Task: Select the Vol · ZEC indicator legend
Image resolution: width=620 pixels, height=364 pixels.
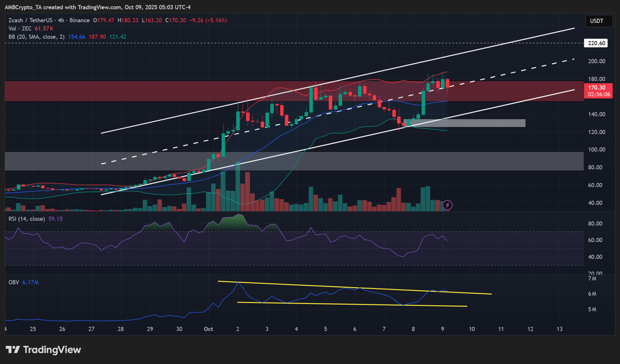Action: tap(20, 29)
